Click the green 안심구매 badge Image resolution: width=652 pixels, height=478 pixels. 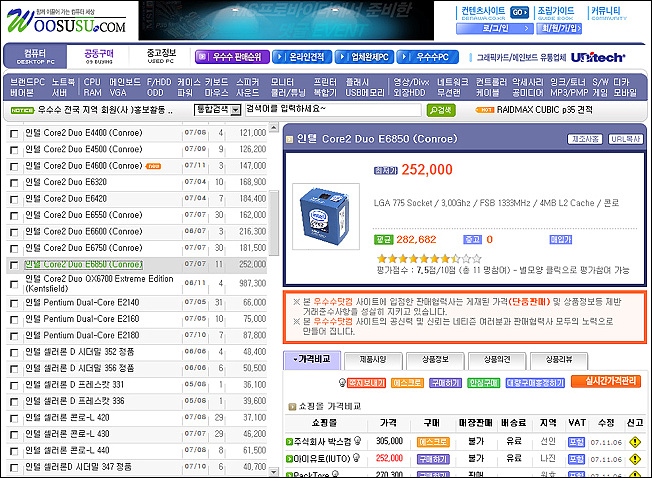(x=483, y=383)
